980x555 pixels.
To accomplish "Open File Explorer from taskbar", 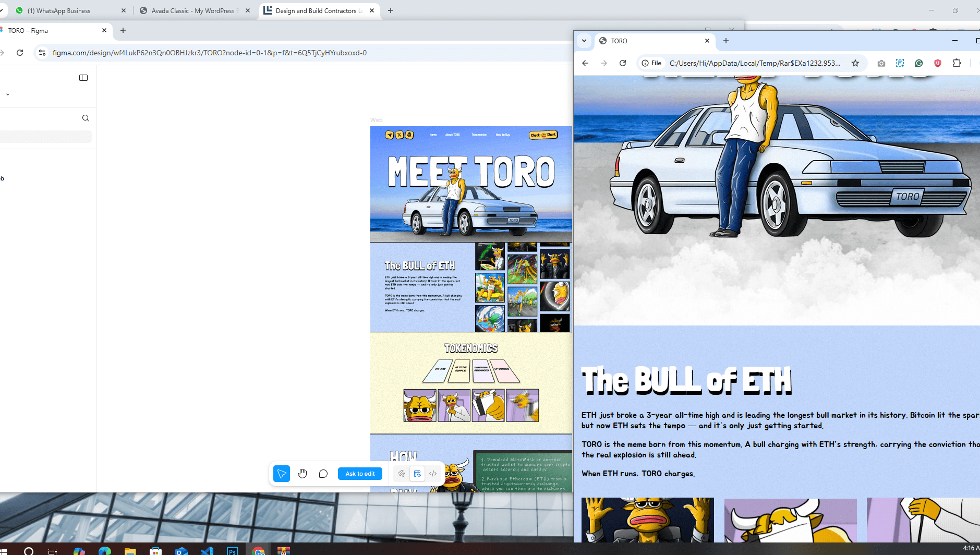I will [130, 551].
